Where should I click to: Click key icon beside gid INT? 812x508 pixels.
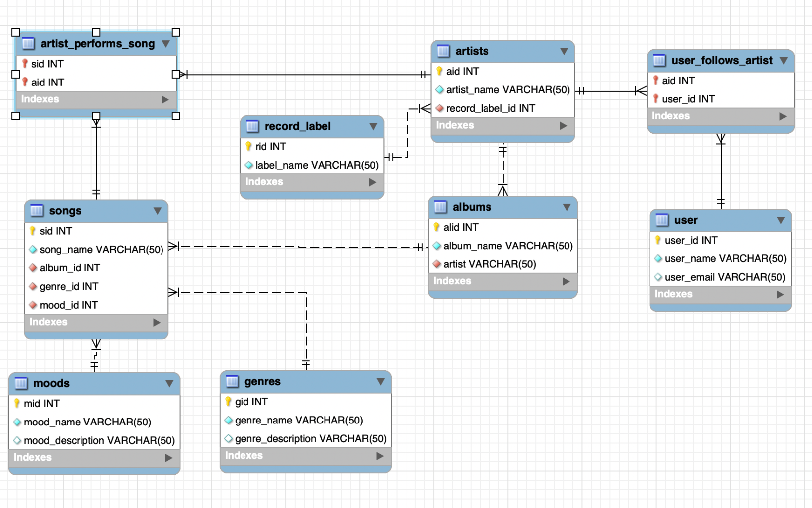[229, 401]
